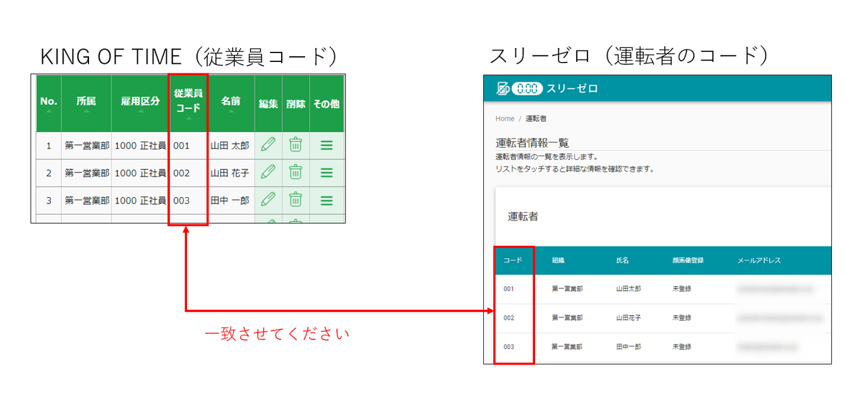Open other menu for 山田 太郎
This screenshot has width=868, height=400.
pos(326,145)
